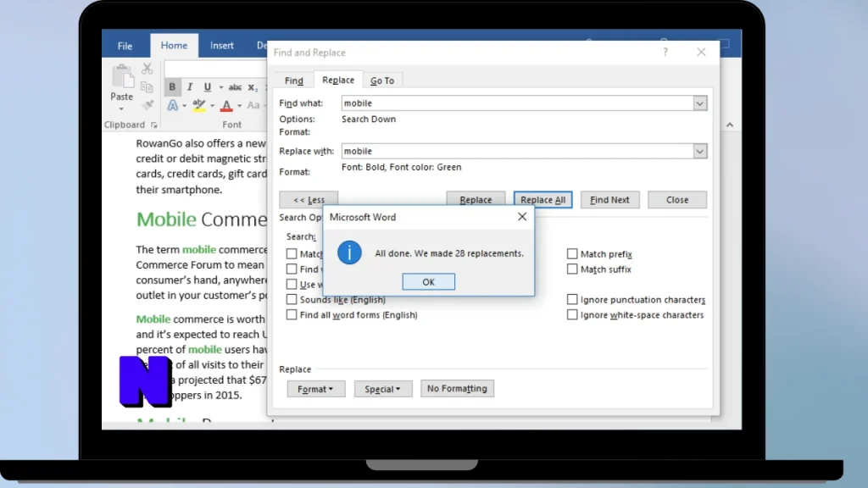Toggle Bold in the Font group
Image resolution: width=868 pixels, height=488 pixels.
(172, 87)
